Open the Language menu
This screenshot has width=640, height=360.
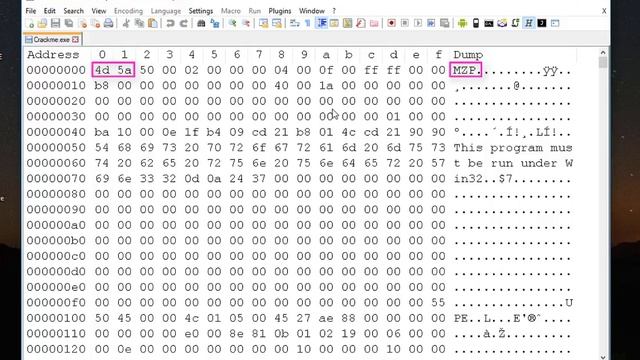(x=166, y=11)
